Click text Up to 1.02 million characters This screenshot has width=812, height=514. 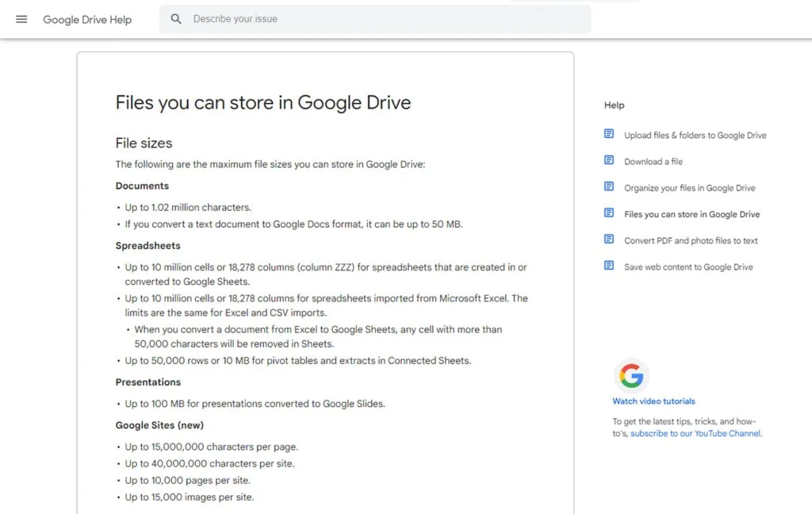tap(188, 207)
